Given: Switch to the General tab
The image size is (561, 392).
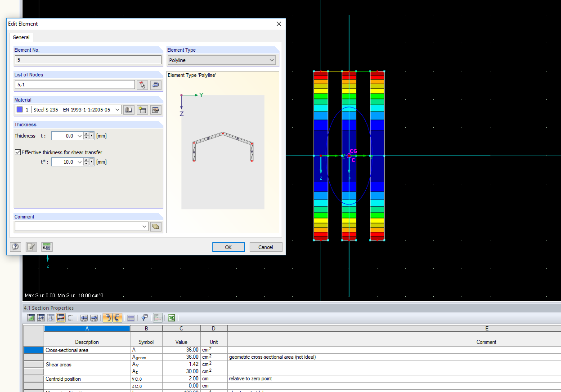Looking at the screenshot, I should click(21, 37).
